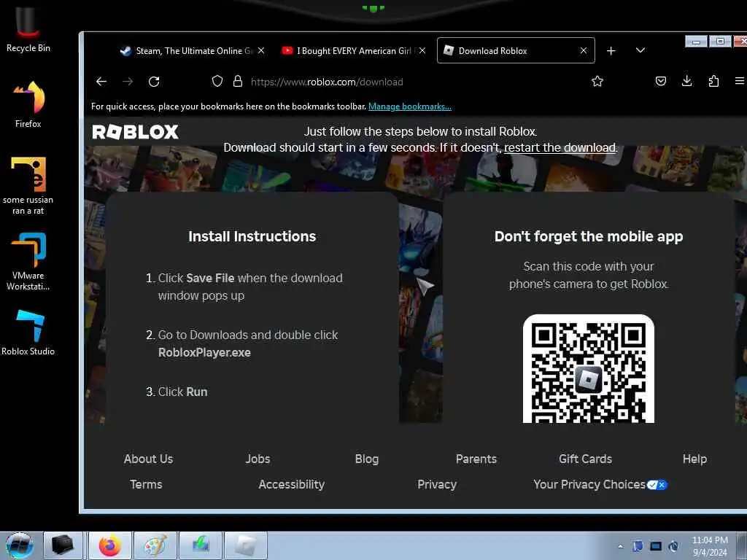747x560 pixels.
Task: Open the tracking protection shield icon
Action: click(x=217, y=82)
